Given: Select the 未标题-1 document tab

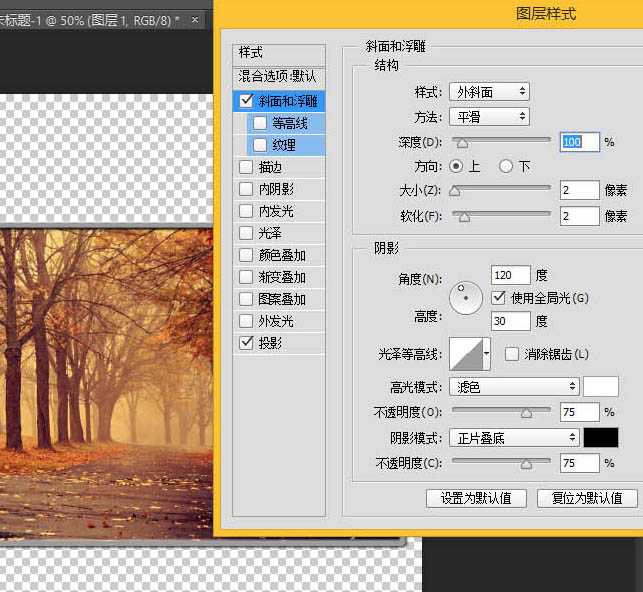Looking at the screenshot, I should [x=101, y=20].
